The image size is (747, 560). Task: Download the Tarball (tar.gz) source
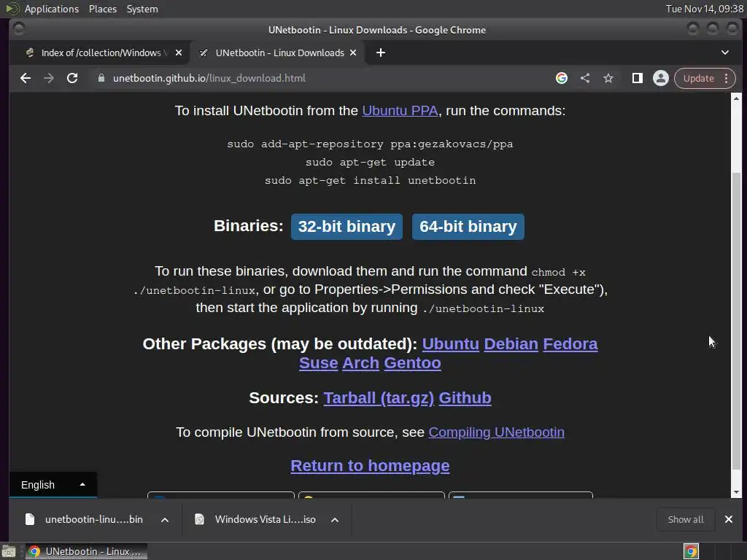coord(379,397)
